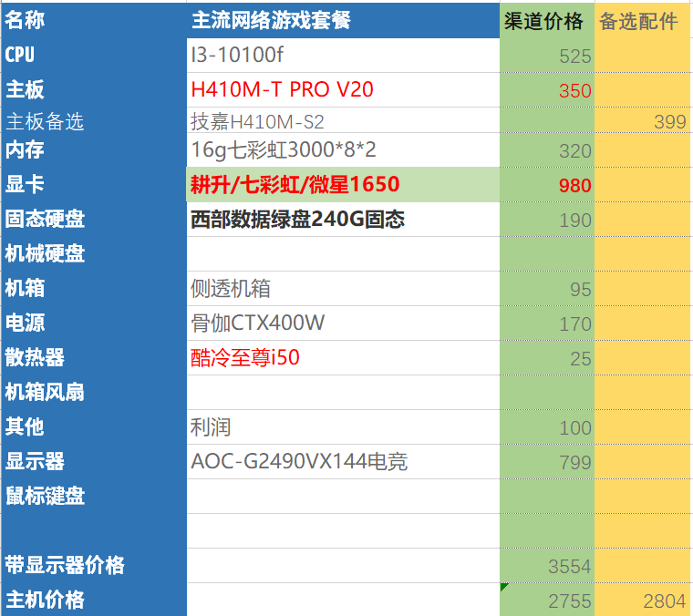Viewport: 693px width, 616px height.
Task: Select the 名称 header cell
Action: (94, 20)
